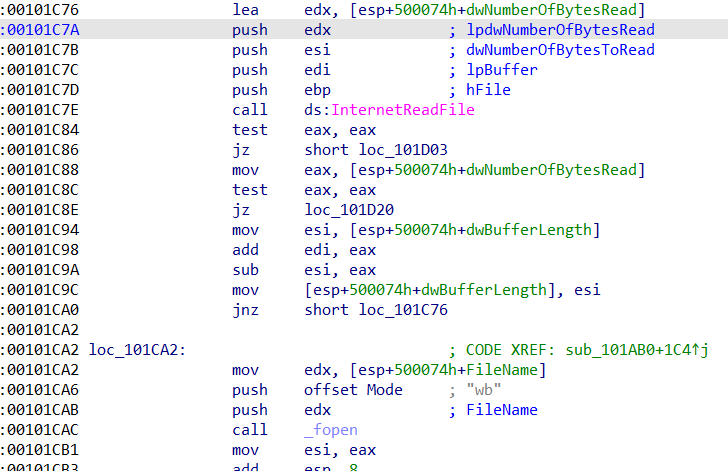Click dwBufferLength at address 00101C94
The image size is (728, 471).
[529, 229]
